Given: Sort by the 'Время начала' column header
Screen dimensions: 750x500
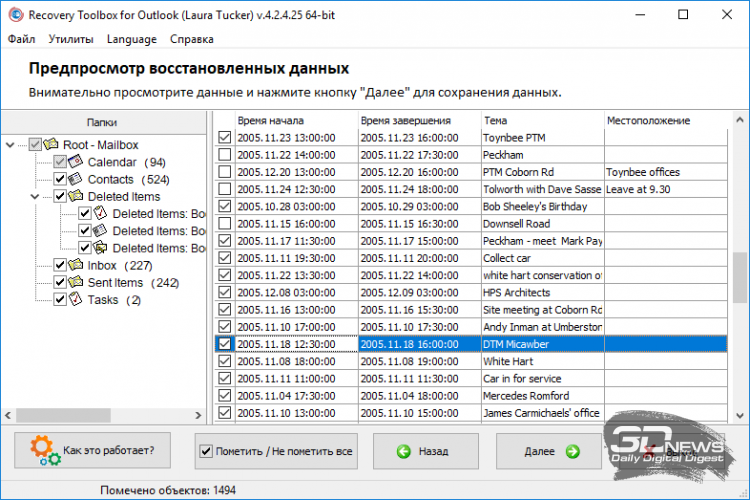Looking at the screenshot, I should pyautogui.click(x=297, y=121).
